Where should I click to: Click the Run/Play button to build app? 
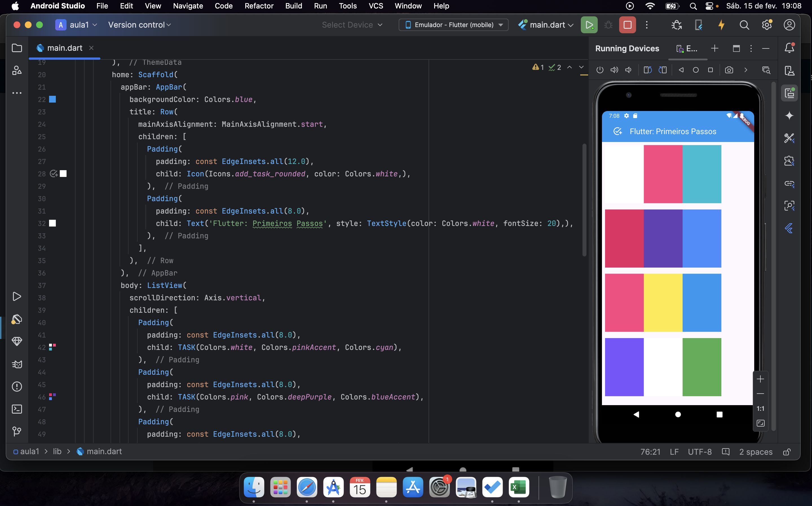[x=589, y=25]
